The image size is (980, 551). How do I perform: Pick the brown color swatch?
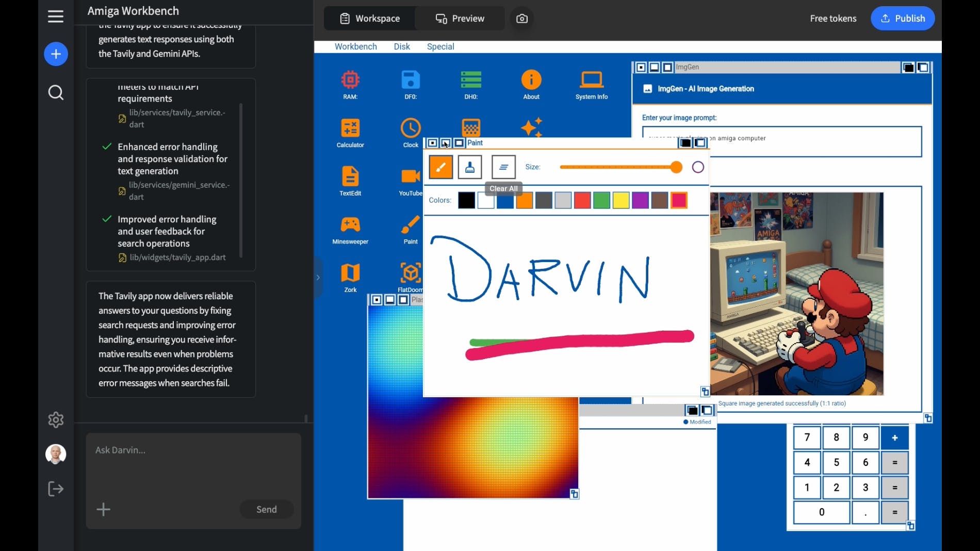[x=660, y=200]
